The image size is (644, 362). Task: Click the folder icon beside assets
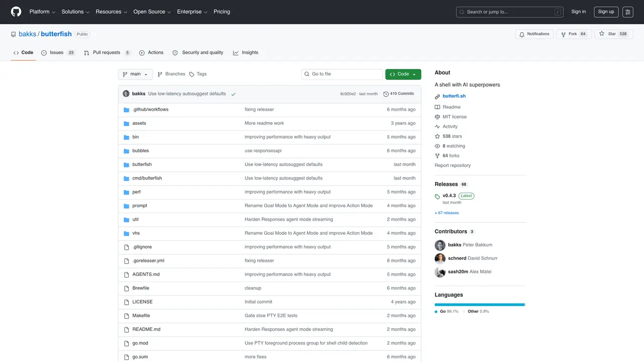click(127, 123)
